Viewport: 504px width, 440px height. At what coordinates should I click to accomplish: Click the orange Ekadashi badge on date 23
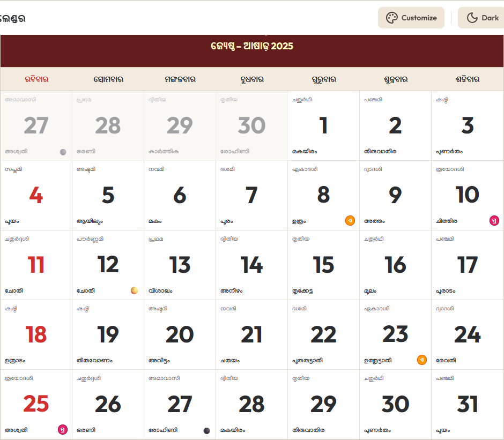point(422,360)
